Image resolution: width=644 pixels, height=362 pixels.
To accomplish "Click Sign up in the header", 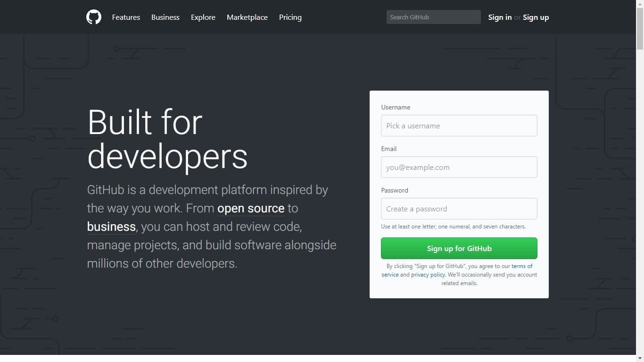I will tap(536, 17).
